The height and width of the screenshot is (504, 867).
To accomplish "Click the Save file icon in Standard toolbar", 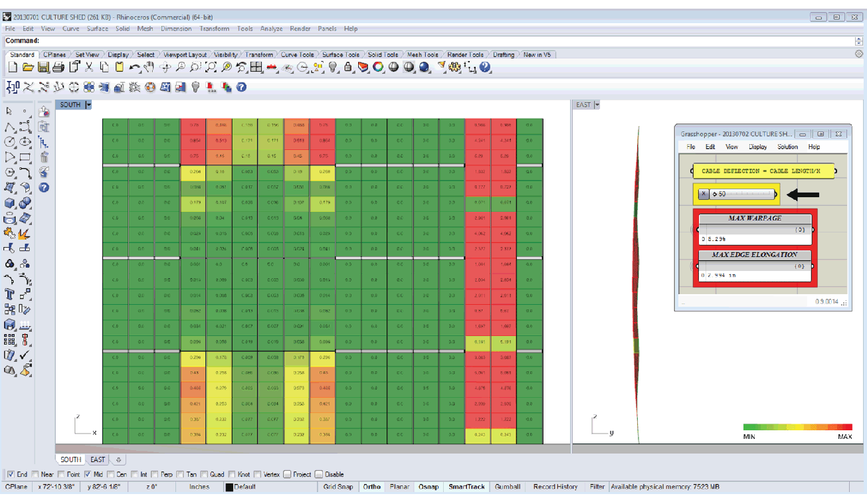I will pyautogui.click(x=43, y=67).
